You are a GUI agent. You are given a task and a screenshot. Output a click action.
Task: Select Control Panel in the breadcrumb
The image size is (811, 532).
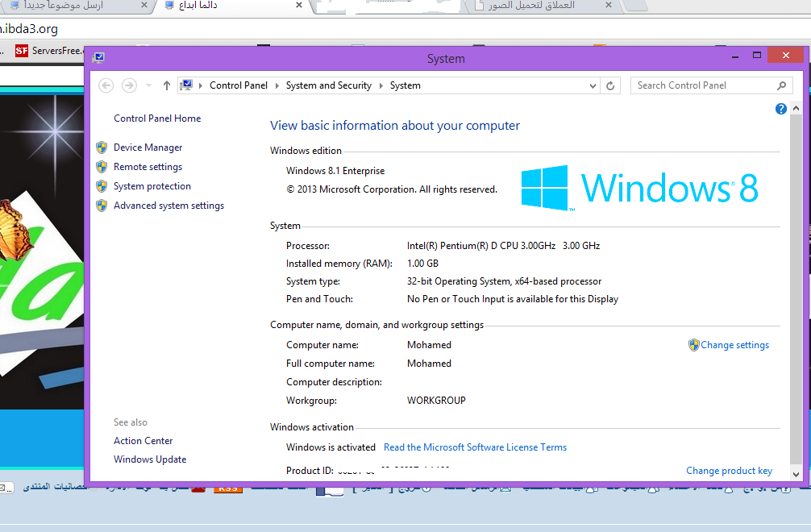pyautogui.click(x=239, y=85)
